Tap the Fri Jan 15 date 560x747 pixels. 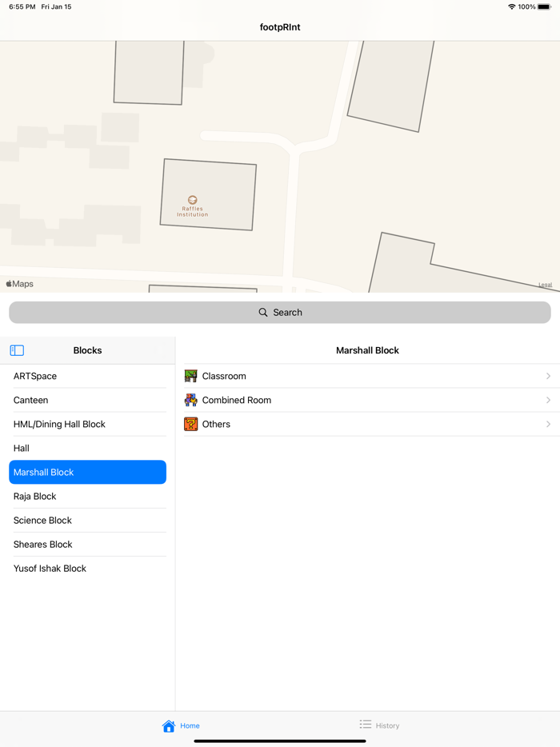[56, 6]
